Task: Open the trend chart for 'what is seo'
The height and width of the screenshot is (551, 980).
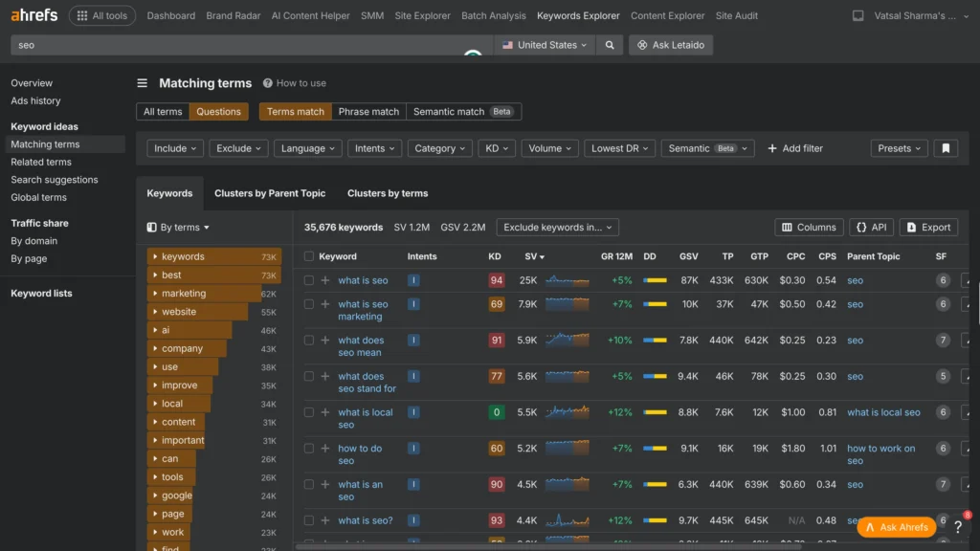Action: click(567, 280)
